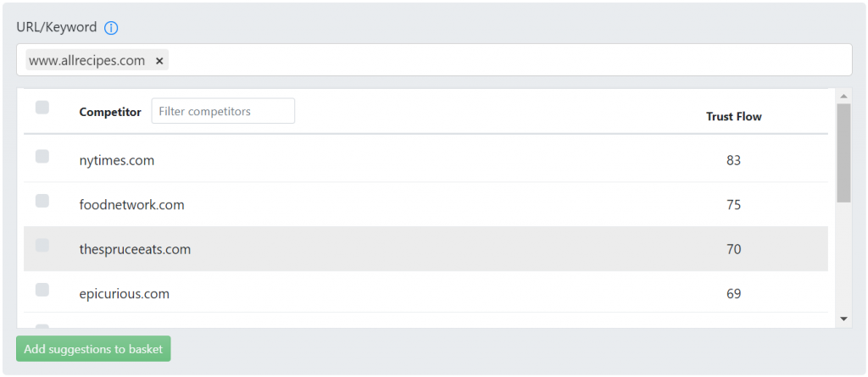The height and width of the screenshot is (377, 868).
Task: Click Add suggestions to basket button
Action: 93,349
